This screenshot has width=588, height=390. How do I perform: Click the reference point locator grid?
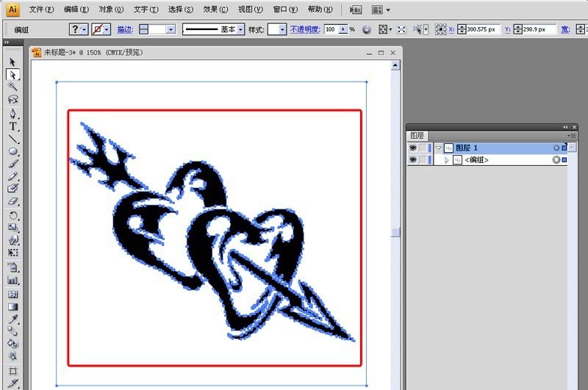[x=440, y=29]
